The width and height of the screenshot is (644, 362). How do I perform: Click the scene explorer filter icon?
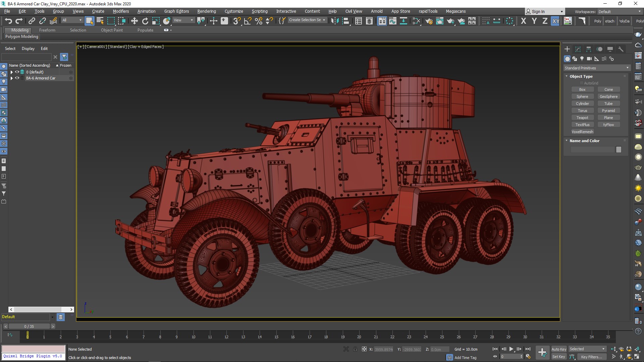click(x=64, y=57)
